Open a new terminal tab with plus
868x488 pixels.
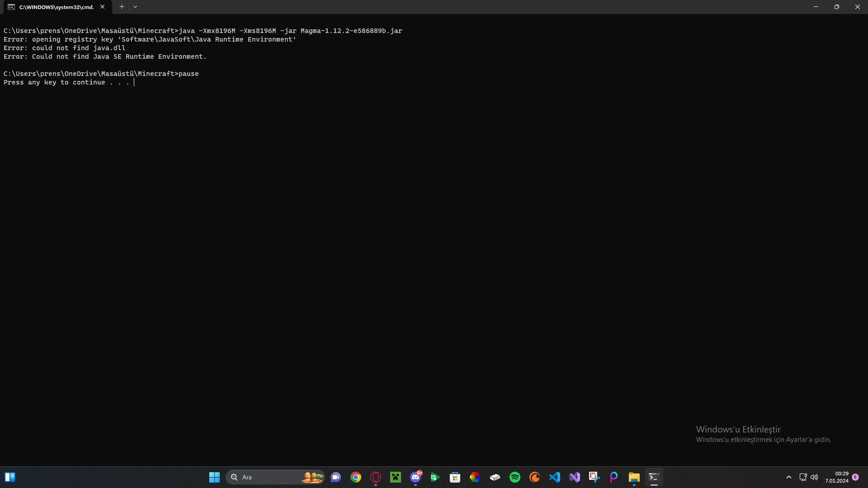coord(122,7)
